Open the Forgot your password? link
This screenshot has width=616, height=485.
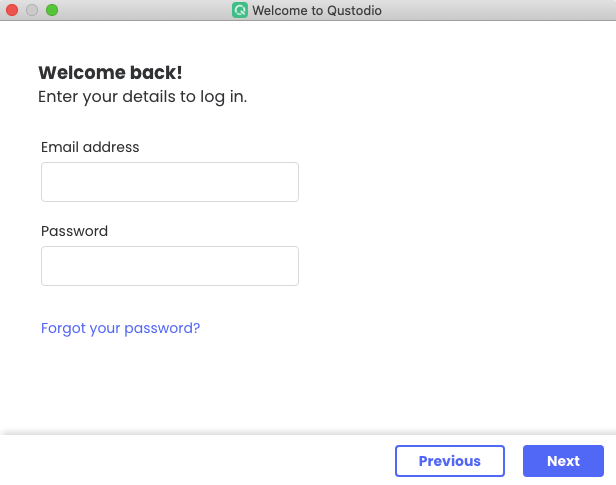pos(120,328)
